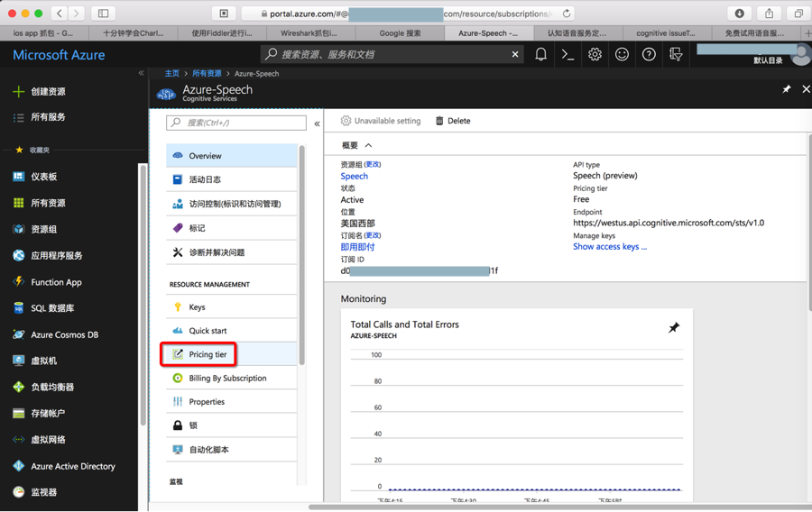Switch to the Google 搜索 browser tab
812x512 pixels.
click(400, 33)
